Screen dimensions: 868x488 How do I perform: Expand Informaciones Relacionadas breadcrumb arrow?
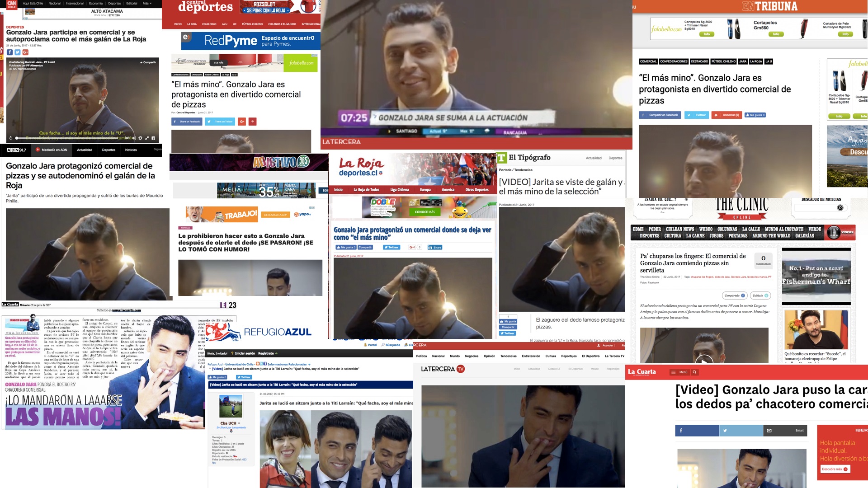point(309,365)
